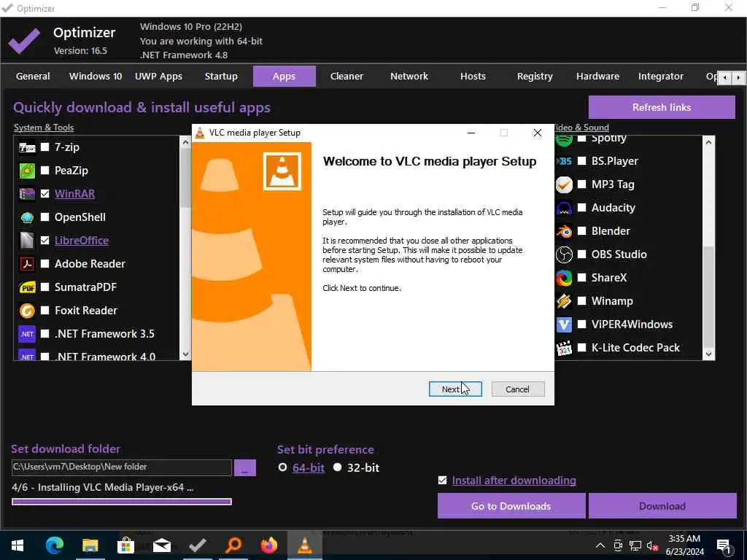Switch to the Windows 10 tab
747x560 pixels.
pyautogui.click(x=96, y=76)
